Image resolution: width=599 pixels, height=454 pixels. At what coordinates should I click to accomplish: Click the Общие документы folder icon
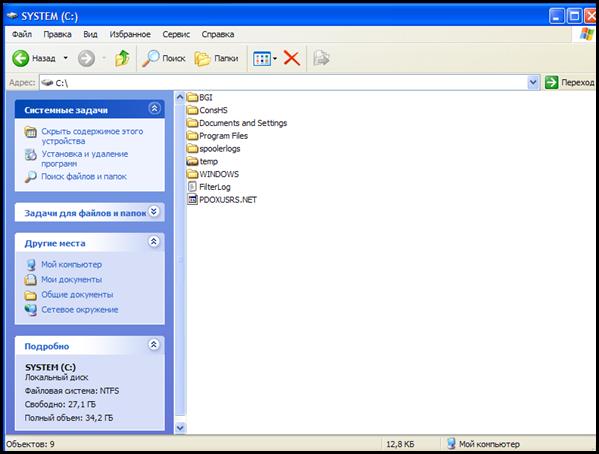click(31, 295)
